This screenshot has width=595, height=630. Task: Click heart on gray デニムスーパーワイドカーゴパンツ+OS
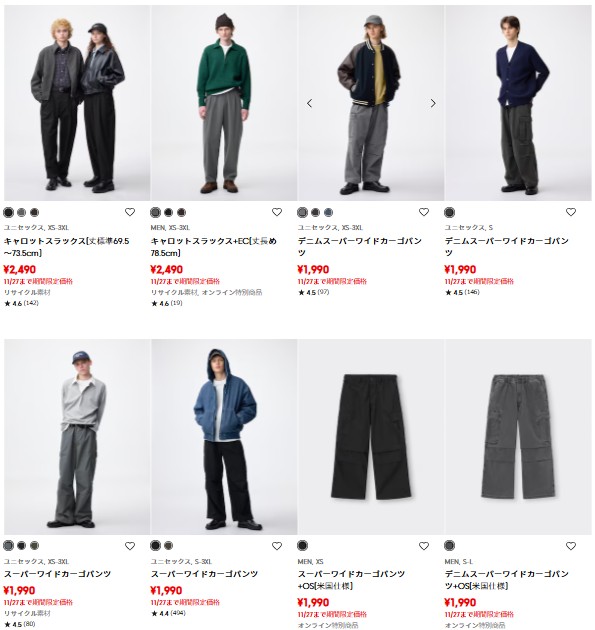pyautogui.click(x=571, y=546)
